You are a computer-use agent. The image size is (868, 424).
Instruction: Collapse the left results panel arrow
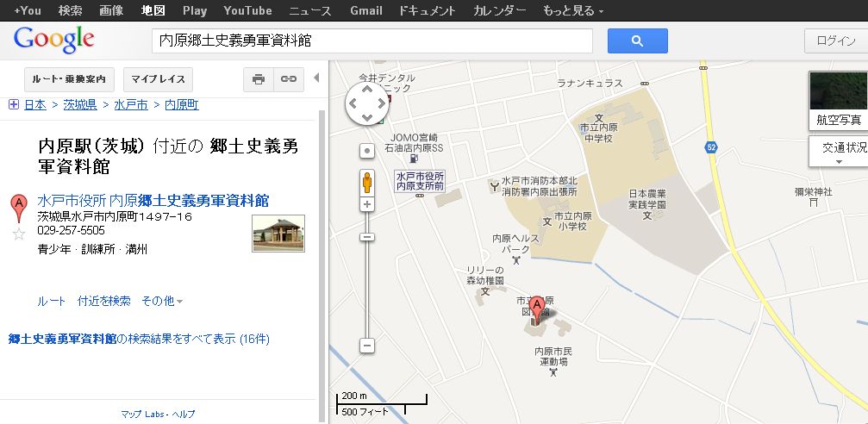coord(315,78)
